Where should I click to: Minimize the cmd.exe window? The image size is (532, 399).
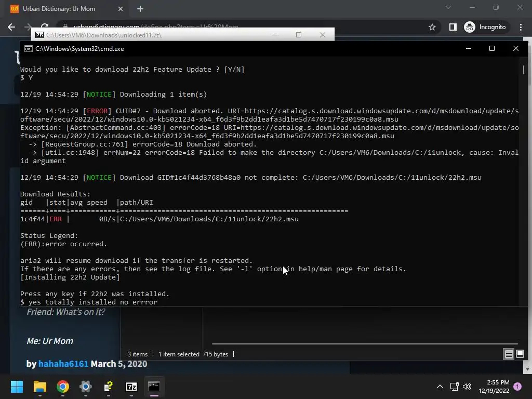[469, 48]
